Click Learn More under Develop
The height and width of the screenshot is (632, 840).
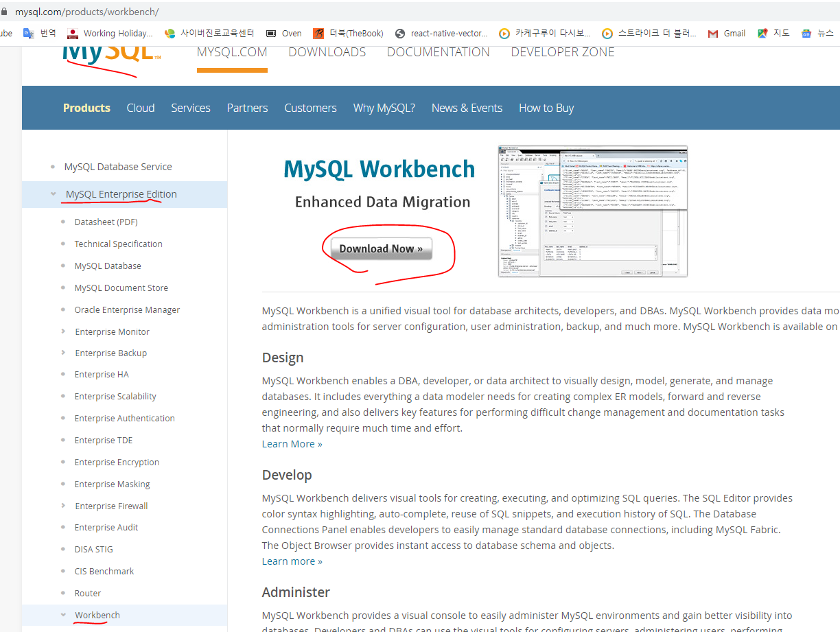(x=292, y=561)
